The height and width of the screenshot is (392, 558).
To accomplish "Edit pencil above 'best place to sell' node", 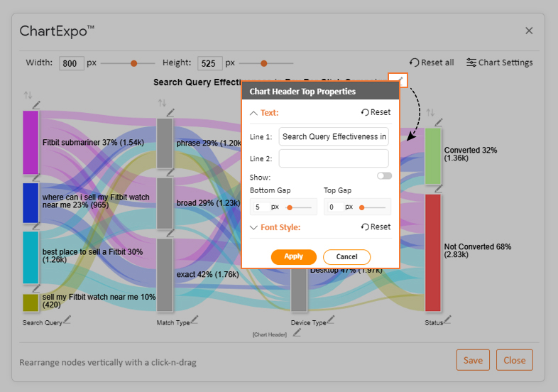I will [36, 226].
